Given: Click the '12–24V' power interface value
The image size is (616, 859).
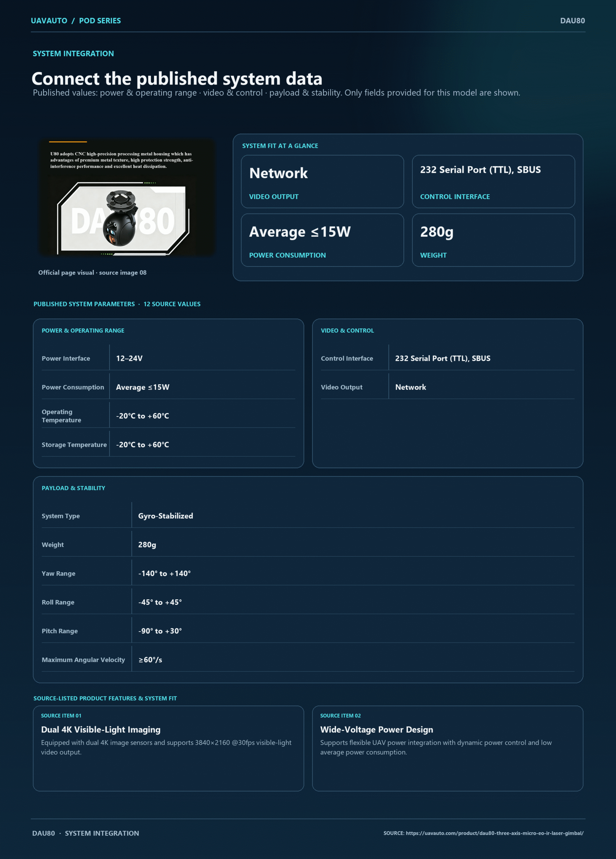Looking at the screenshot, I should 129,358.
